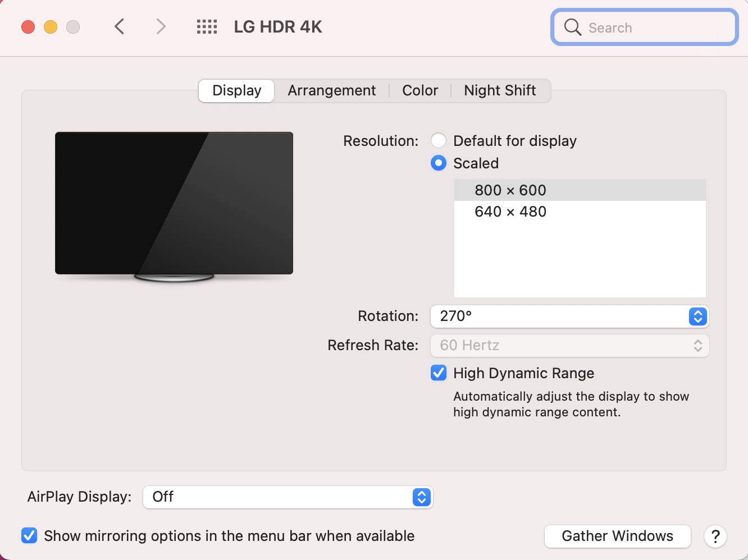748x560 pixels.
Task: Click the display preview thumbnail
Action: tap(174, 206)
